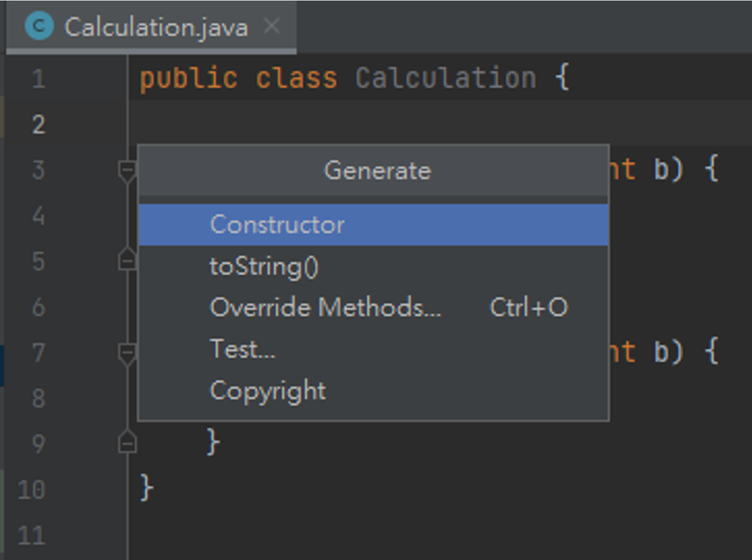Choose Copyright from the Generate menu

click(268, 390)
